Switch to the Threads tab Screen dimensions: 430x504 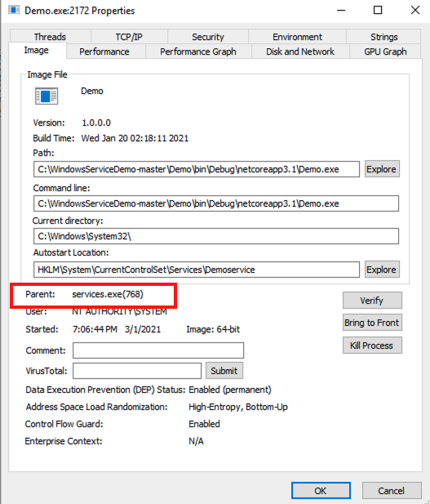(50, 37)
